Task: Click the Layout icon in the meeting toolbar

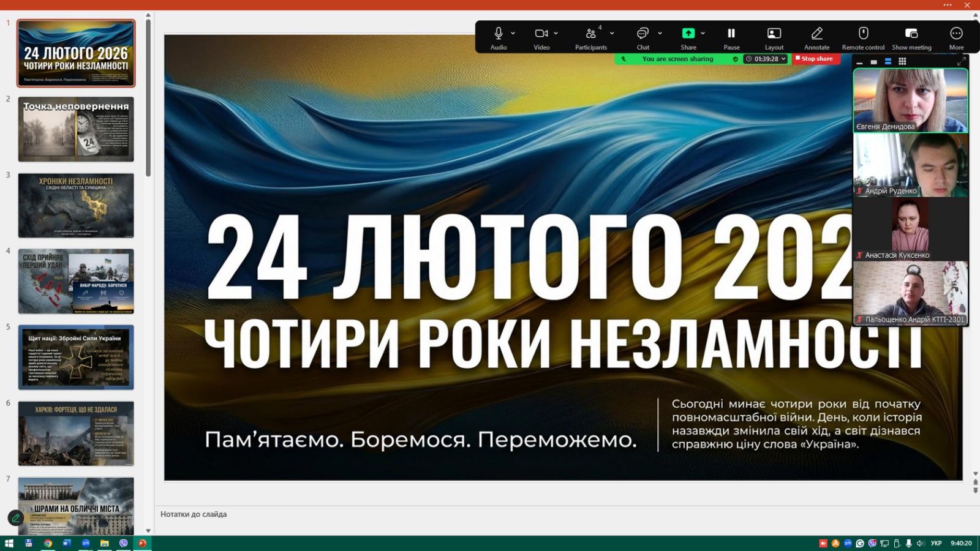Action: (x=774, y=34)
